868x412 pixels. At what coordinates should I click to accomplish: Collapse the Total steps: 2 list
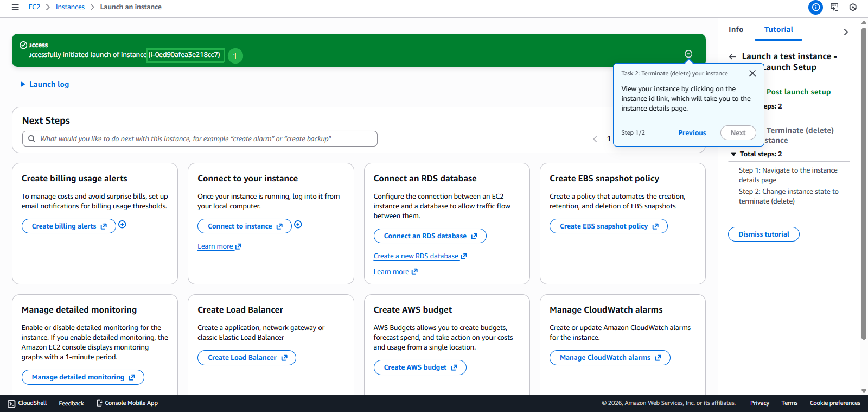tap(733, 154)
